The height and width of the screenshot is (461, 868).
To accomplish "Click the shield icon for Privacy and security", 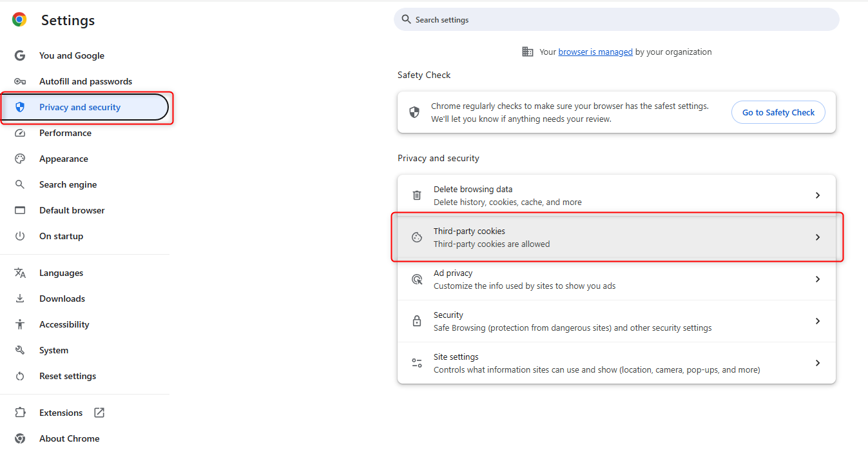I will click(x=20, y=107).
